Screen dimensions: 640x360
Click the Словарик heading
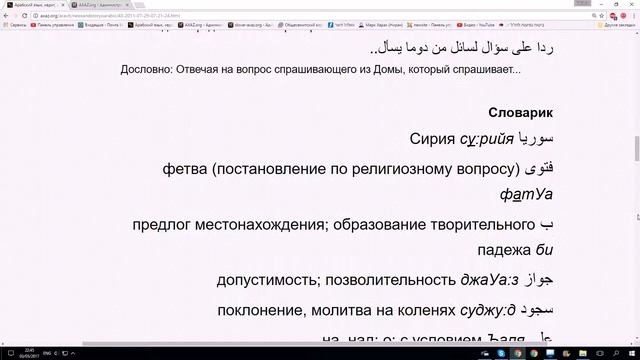(520, 113)
